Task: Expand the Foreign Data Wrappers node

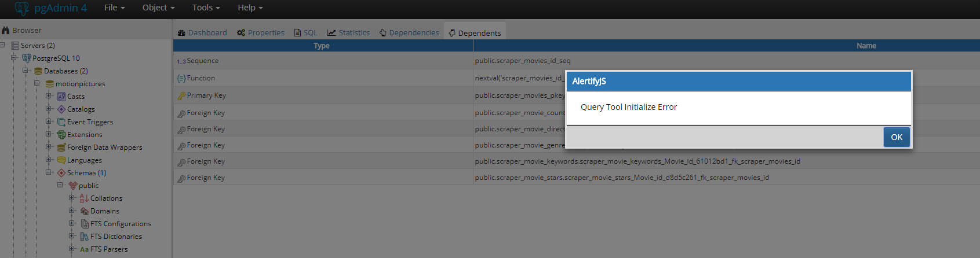Action: pos(49,147)
